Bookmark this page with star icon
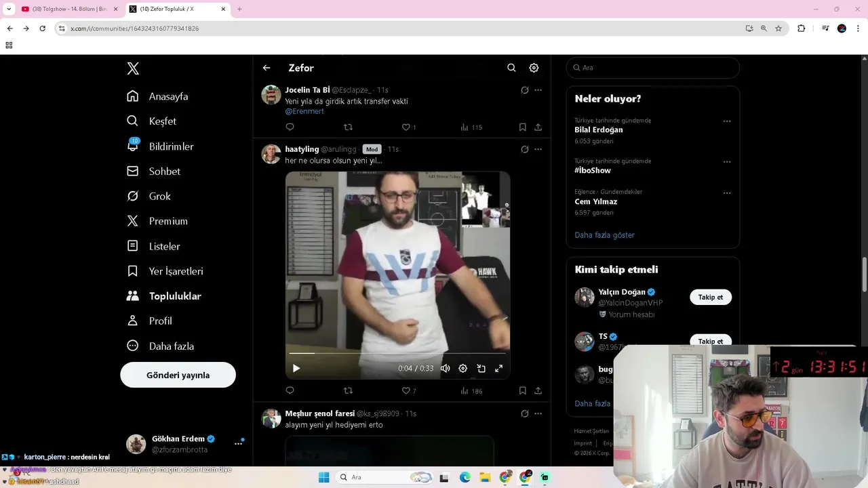Image resolution: width=868 pixels, height=488 pixels. (778, 28)
